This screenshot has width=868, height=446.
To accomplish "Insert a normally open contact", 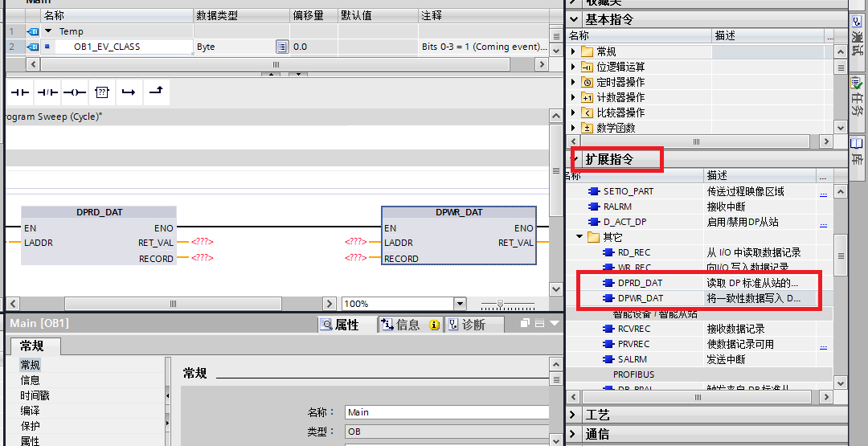I will tap(20, 92).
